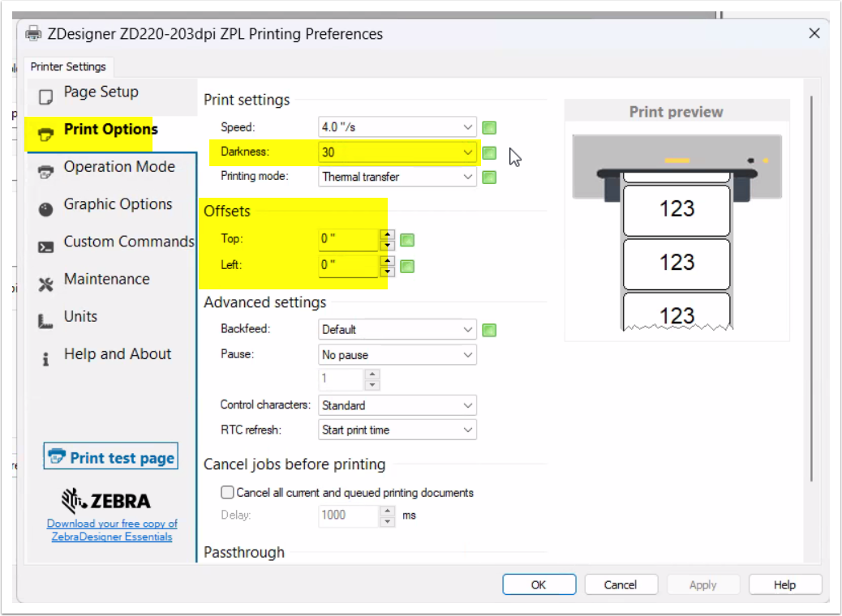Click the Help and About info icon
The image size is (842, 616).
[x=46, y=358]
